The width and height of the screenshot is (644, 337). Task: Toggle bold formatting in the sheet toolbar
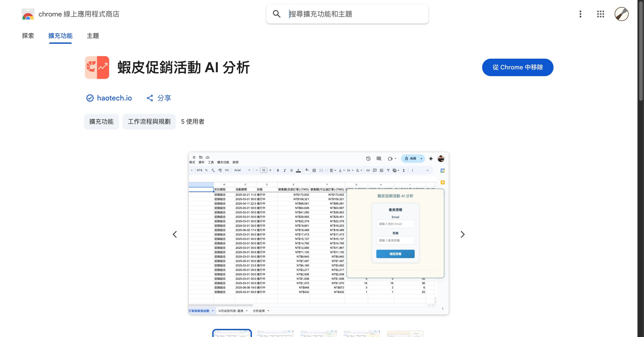[x=278, y=170]
